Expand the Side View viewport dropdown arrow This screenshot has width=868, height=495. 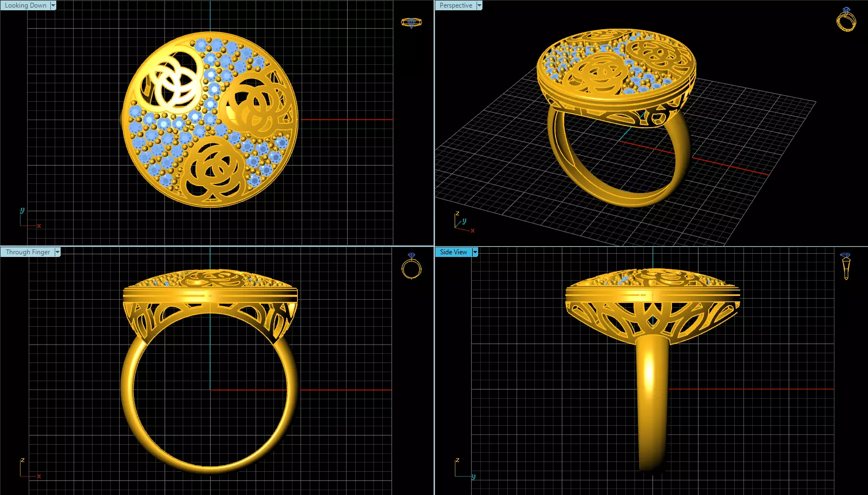[475, 252]
